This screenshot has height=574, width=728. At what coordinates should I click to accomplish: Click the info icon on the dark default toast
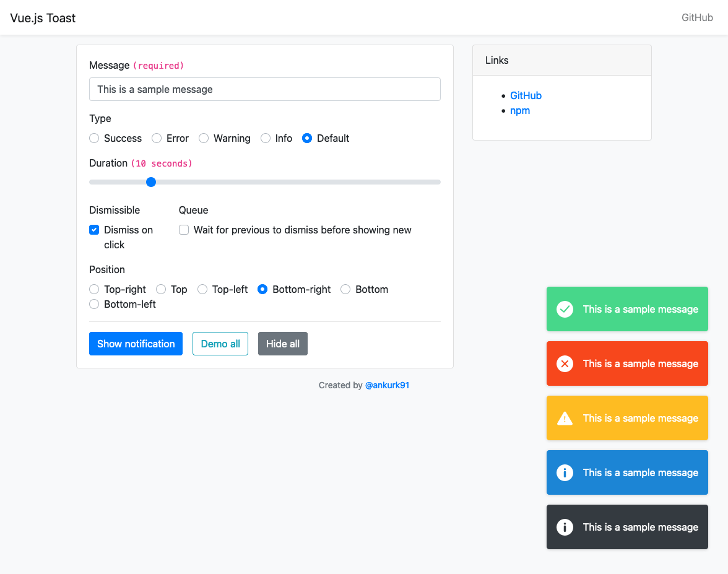coord(565,527)
